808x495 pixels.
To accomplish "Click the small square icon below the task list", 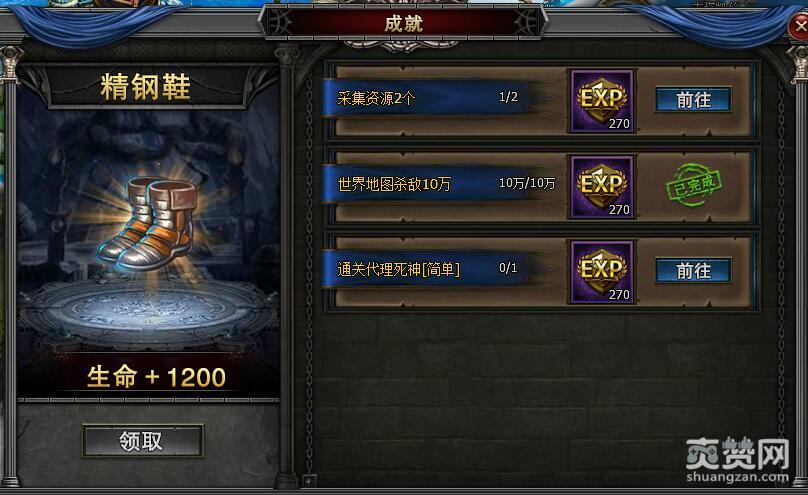I will pos(309,481).
